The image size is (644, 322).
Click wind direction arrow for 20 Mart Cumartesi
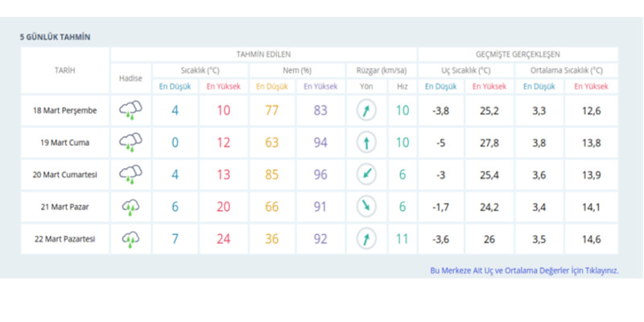(x=366, y=174)
